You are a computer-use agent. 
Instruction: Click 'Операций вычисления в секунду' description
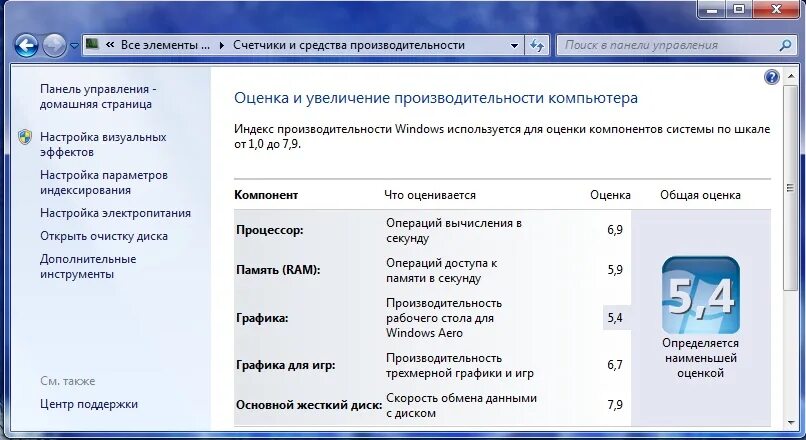pyautogui.click(x=454, y=230)
